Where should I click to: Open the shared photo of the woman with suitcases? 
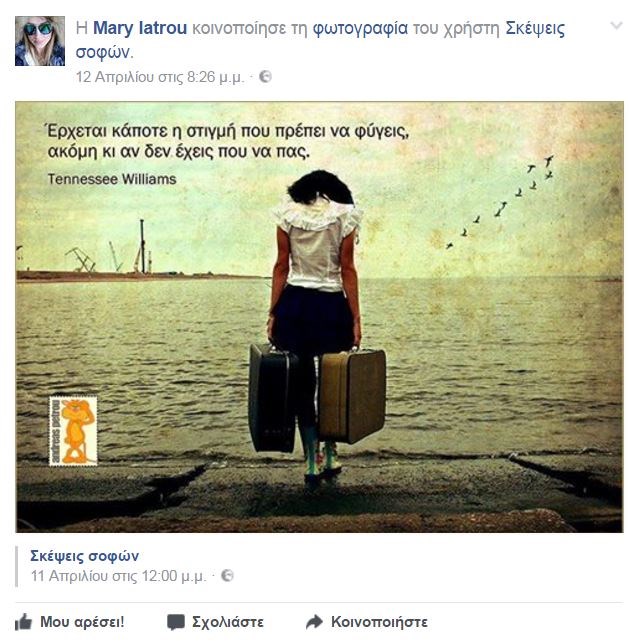319,317
